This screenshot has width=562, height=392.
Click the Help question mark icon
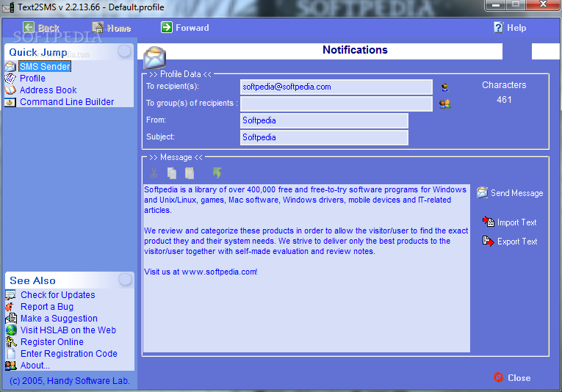point(499,27)
